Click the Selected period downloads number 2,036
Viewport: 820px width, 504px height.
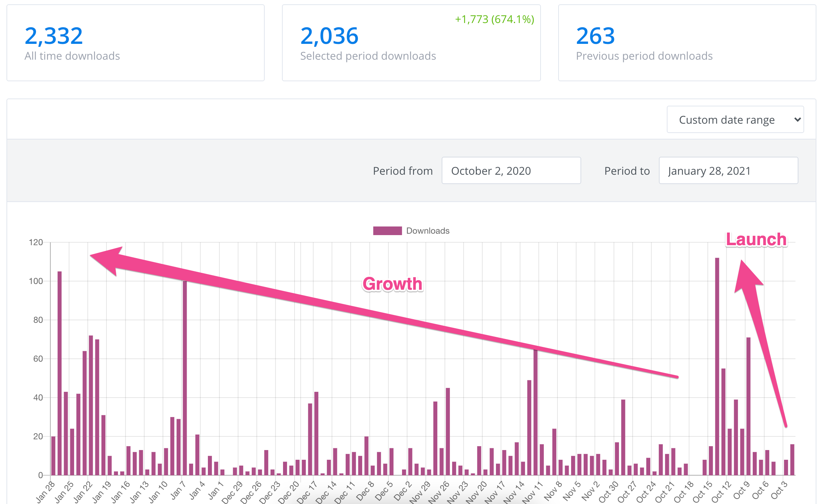[x=329, y=36]
